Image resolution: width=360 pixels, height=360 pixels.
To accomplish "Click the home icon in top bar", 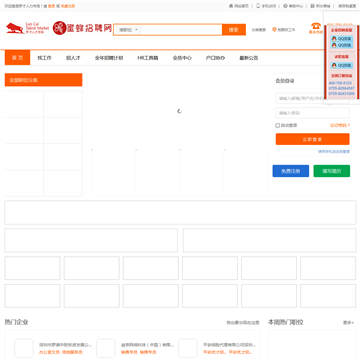I will coord(231,6).
